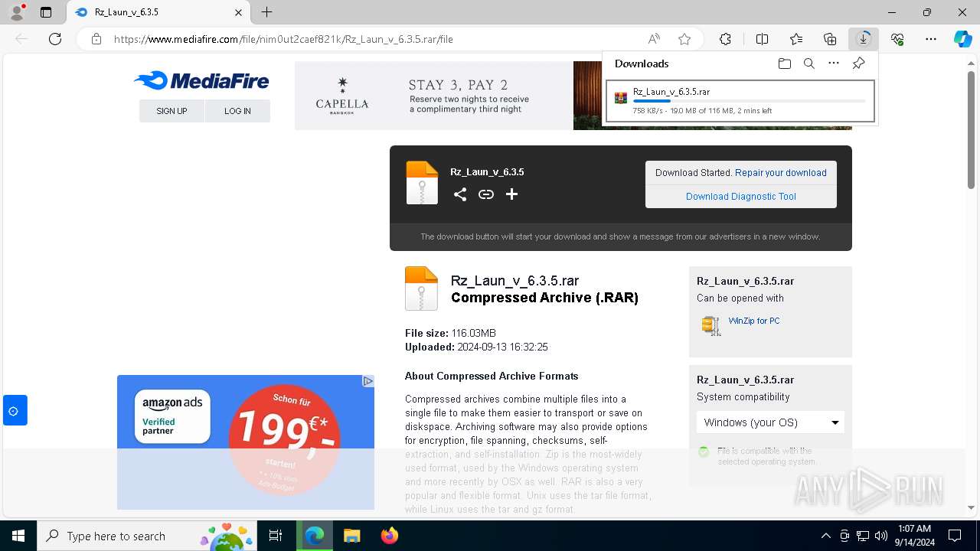Open the notification center

click(955, 536)
